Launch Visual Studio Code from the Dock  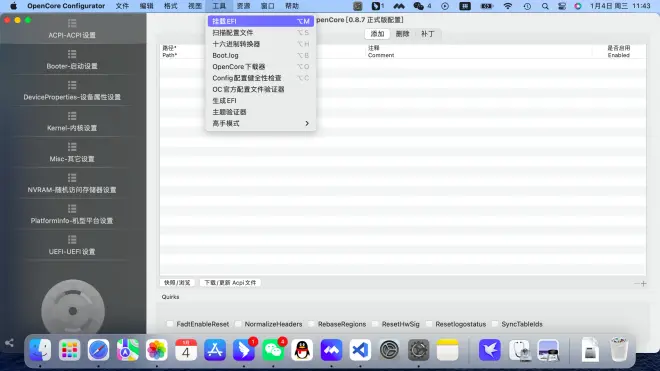point(360,350)
